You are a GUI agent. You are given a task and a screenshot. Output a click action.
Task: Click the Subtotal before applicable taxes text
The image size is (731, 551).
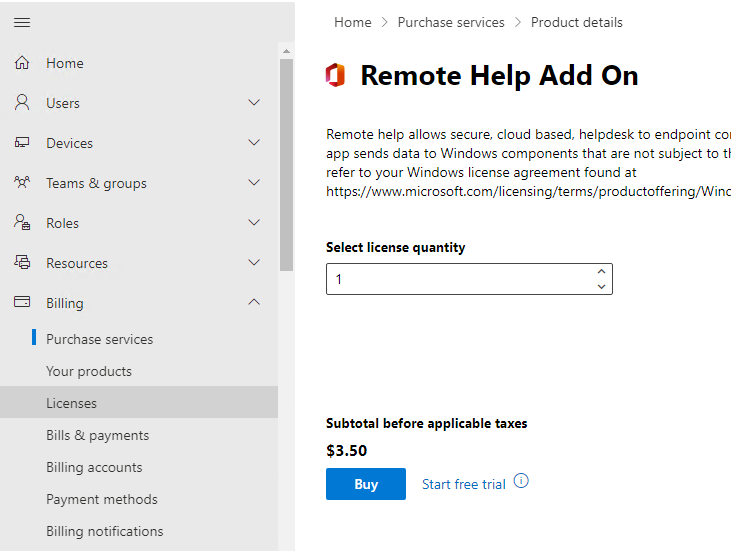click(x=427, y=423)
